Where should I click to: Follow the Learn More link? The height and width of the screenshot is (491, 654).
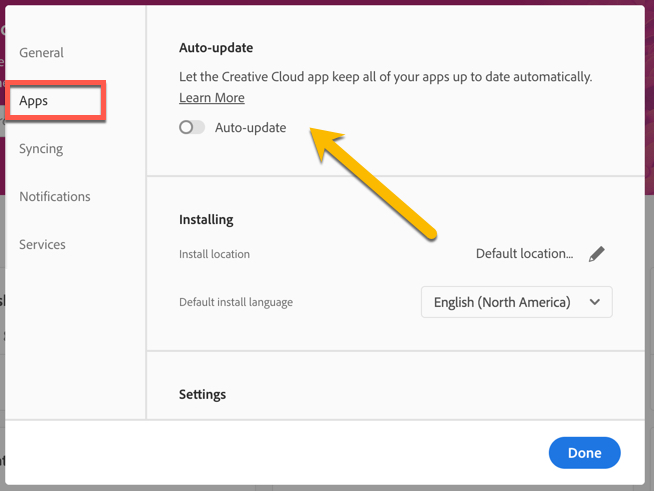coord(212,98)
